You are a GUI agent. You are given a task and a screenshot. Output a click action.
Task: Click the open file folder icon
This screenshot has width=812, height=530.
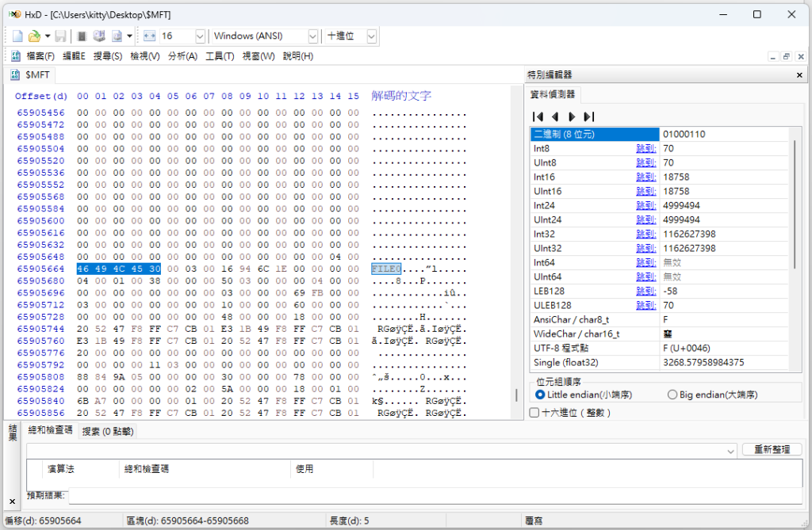34,36
